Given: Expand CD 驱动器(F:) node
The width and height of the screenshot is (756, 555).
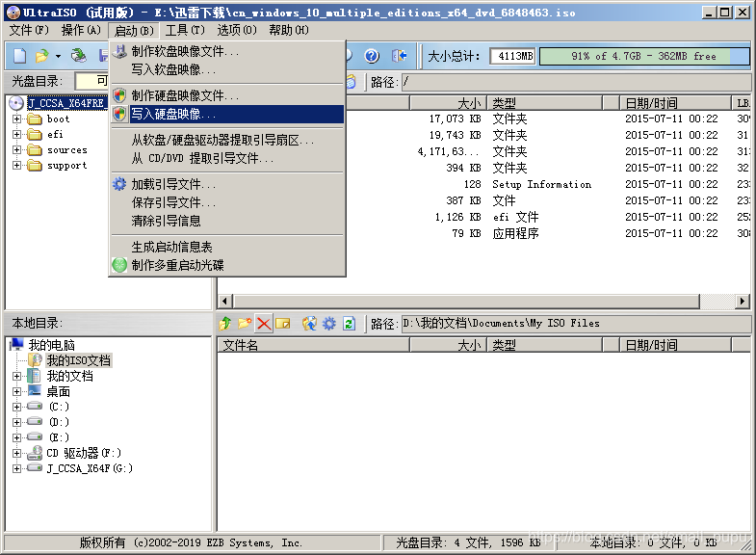Looking at the screenshot, I should [17, 453].
